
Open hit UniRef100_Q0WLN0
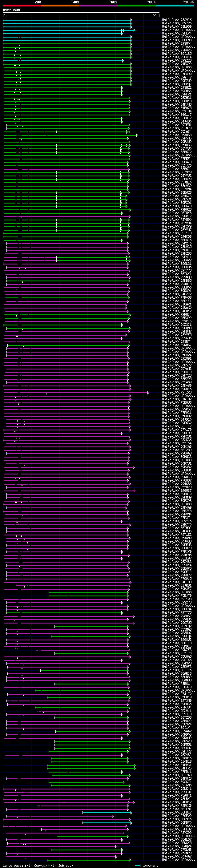tap(177, 40)
